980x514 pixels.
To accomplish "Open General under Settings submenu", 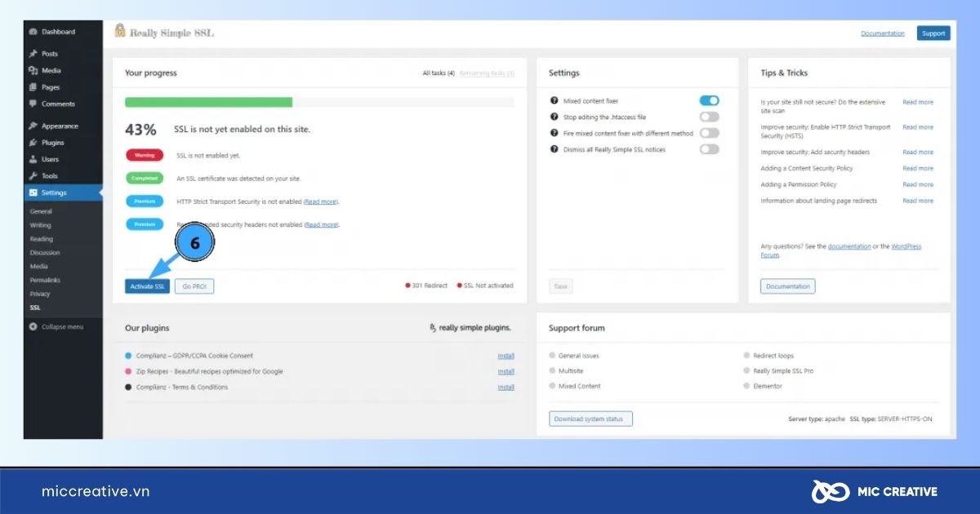I will [41, 212].
